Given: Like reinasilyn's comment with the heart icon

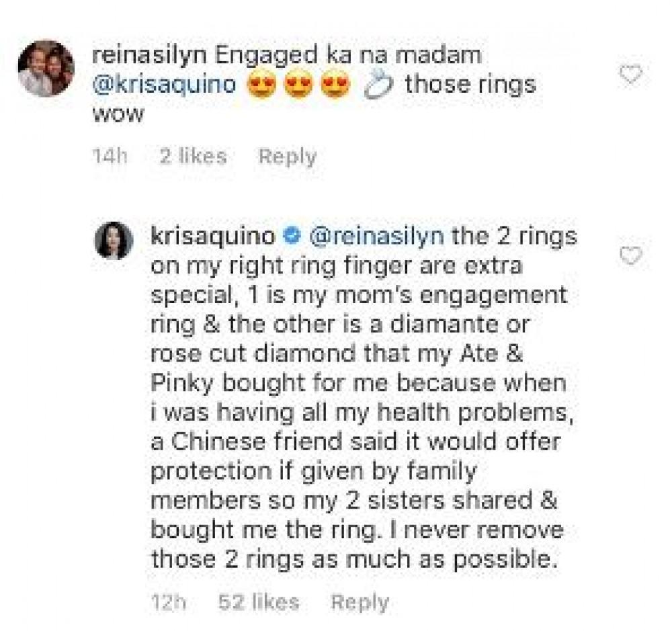Looking at the screenshot, I should point(631,75).
